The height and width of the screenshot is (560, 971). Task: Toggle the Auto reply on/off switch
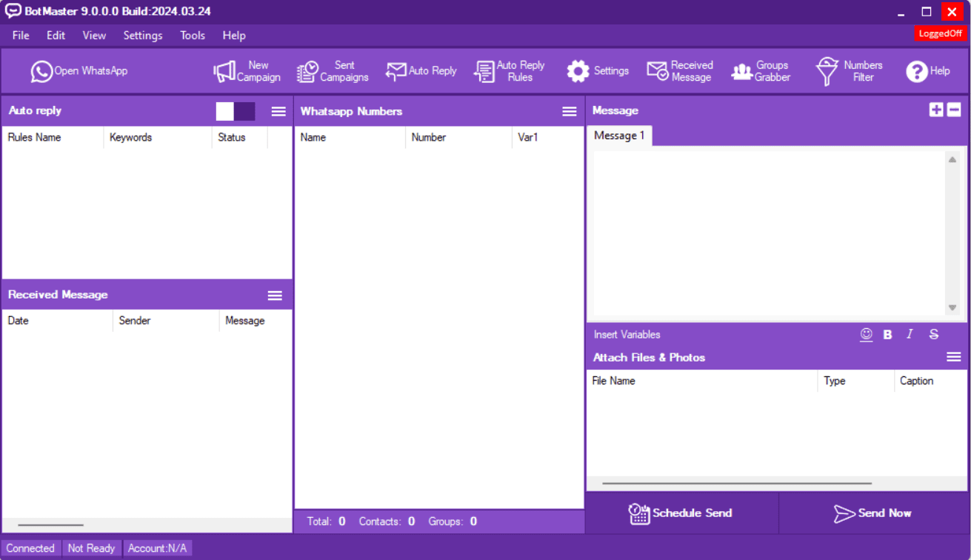point(234,111)
